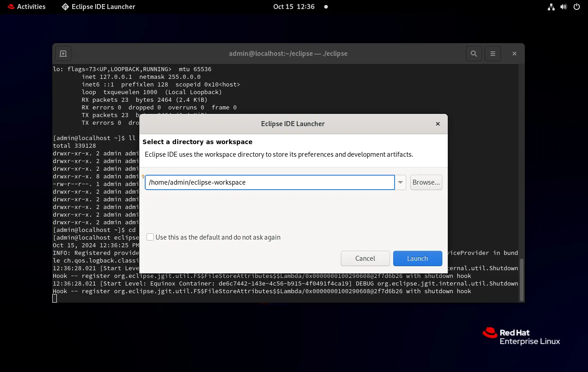This screenshot has height=372, width=588.
Task: Click the 'lo: flags=73' terminal line
Action: (x=132, y=69)
